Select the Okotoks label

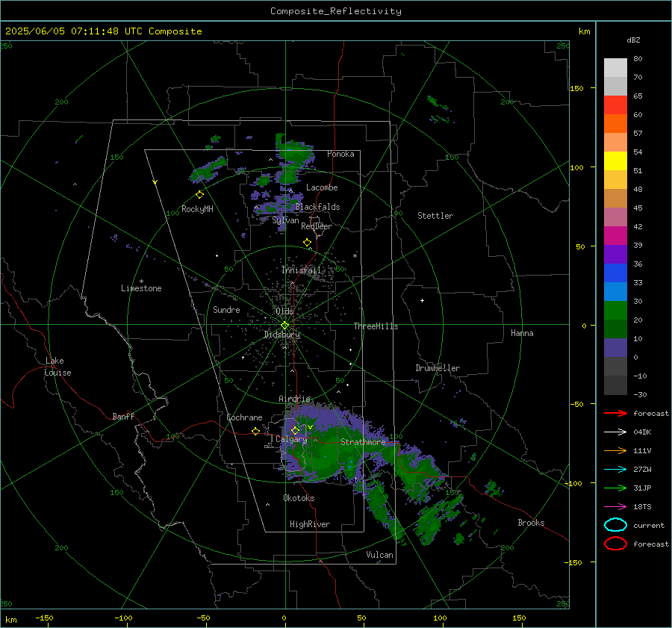[x=299, y=498]
